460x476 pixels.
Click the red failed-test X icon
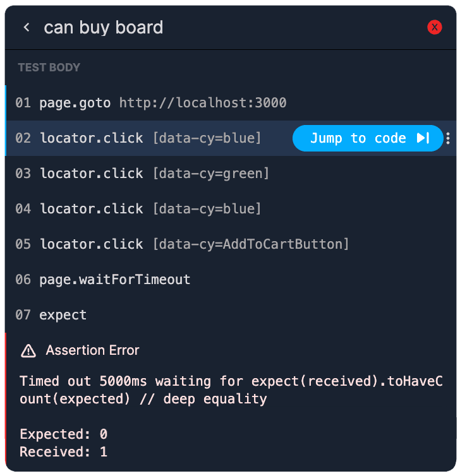pyautogui.click(x=435, y=27)
